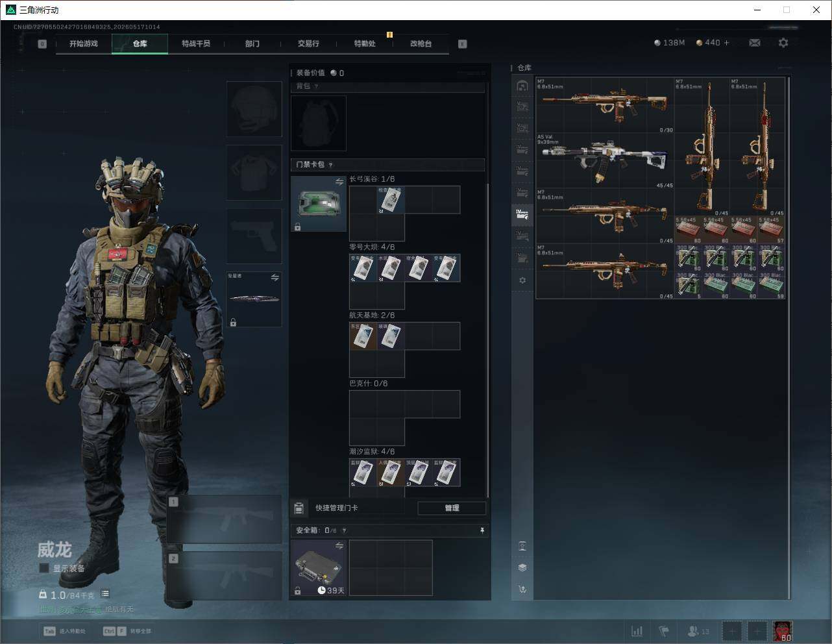Open the 特勤处 tab
The image size is (832, 644).
tap(365, 43)
